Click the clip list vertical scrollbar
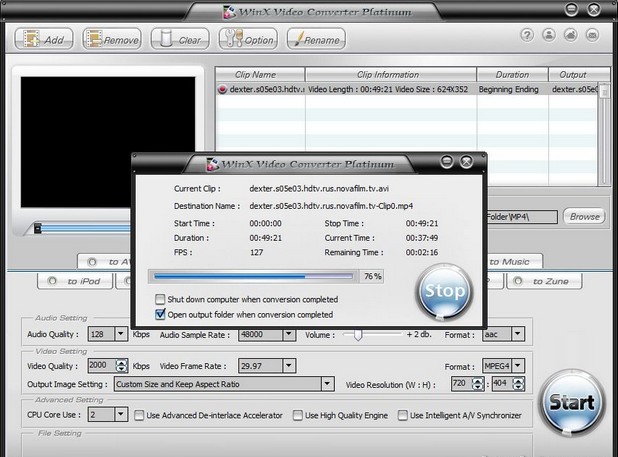 (x=604, y=134)
